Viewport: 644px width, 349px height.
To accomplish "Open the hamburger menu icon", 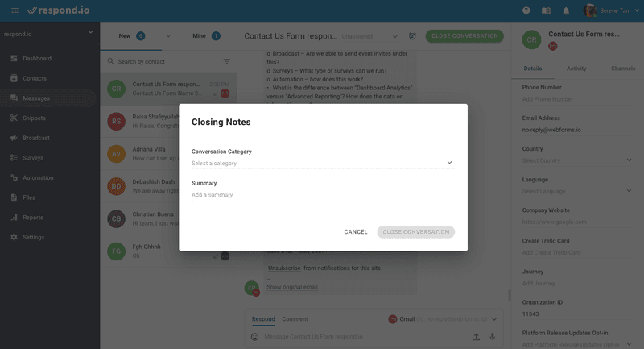I will (x=14, y=10).
